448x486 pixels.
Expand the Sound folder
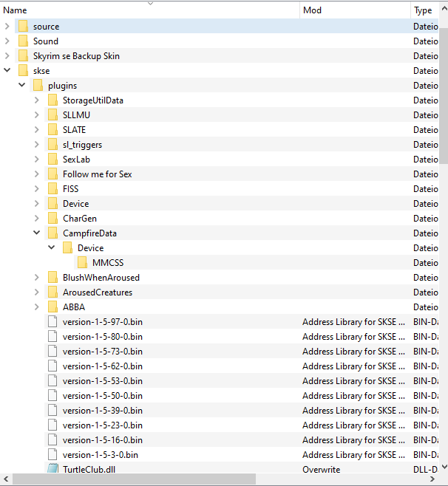point(7,41)
